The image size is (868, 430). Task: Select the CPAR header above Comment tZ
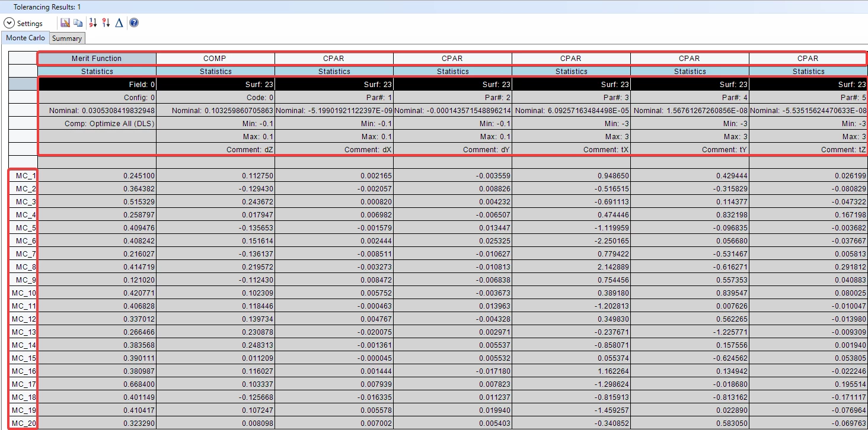coord(808,59)
